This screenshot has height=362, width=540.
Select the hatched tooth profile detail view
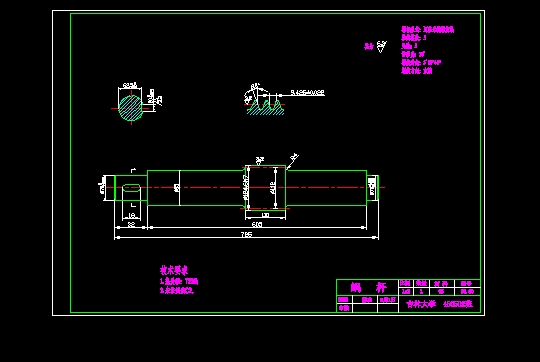click(266, 107)
